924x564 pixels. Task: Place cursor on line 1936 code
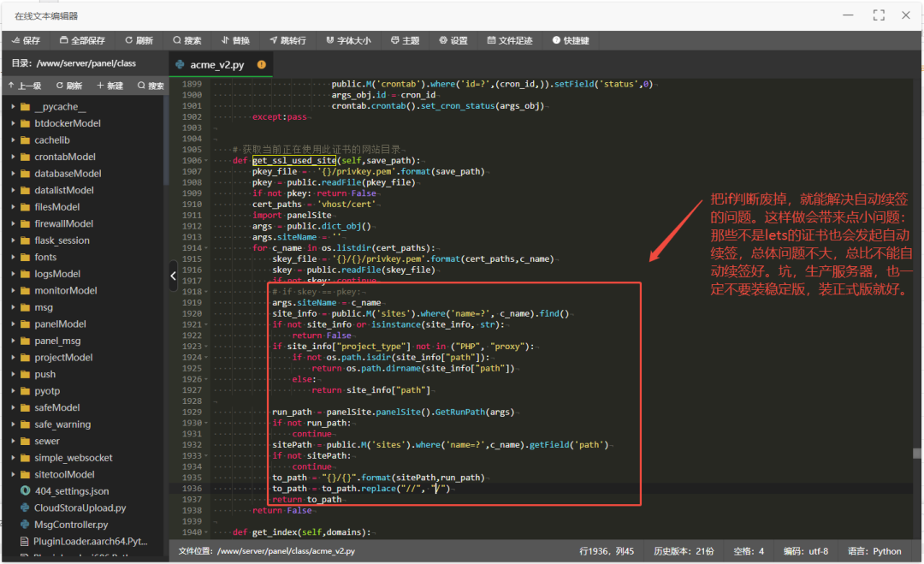tap(361, 489)
